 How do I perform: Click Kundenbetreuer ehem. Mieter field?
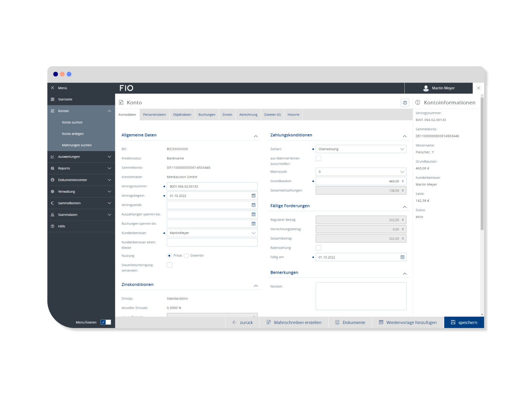pyautogui.click(x=212, y=242)
